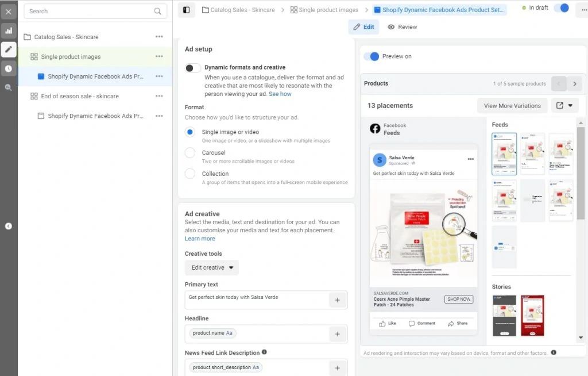Show News Feed Link Description info tooltip
Screen dimensions: 588x376
point(264,352)
